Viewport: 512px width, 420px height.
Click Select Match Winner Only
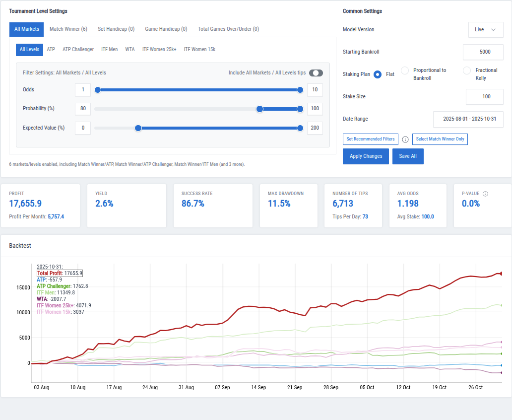440,140
